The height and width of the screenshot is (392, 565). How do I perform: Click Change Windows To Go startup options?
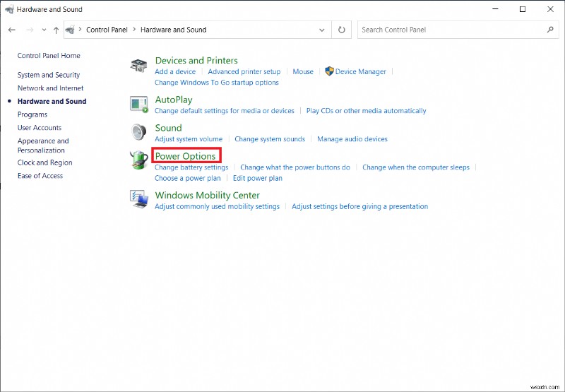tap(217, 83)
